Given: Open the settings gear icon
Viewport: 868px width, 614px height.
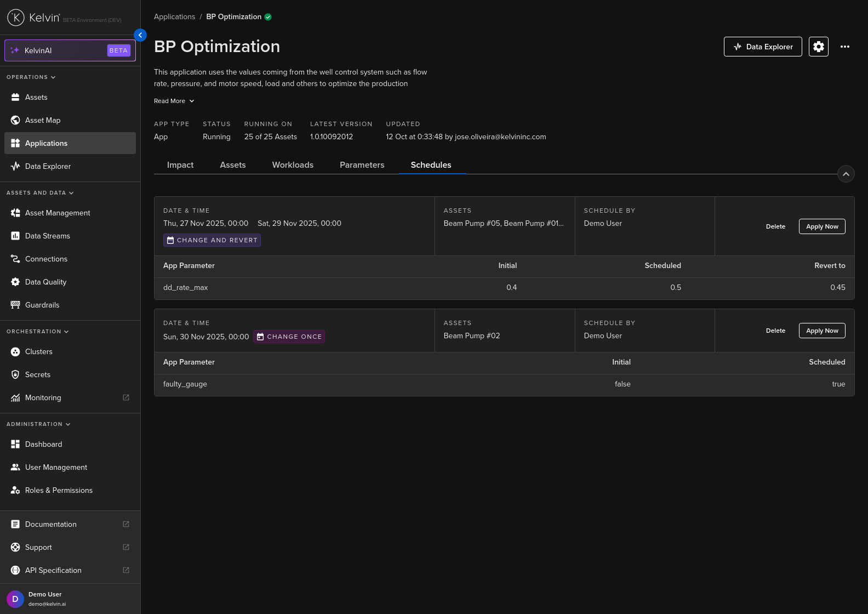Looking at the screenshot, I should tap(818, 47).
